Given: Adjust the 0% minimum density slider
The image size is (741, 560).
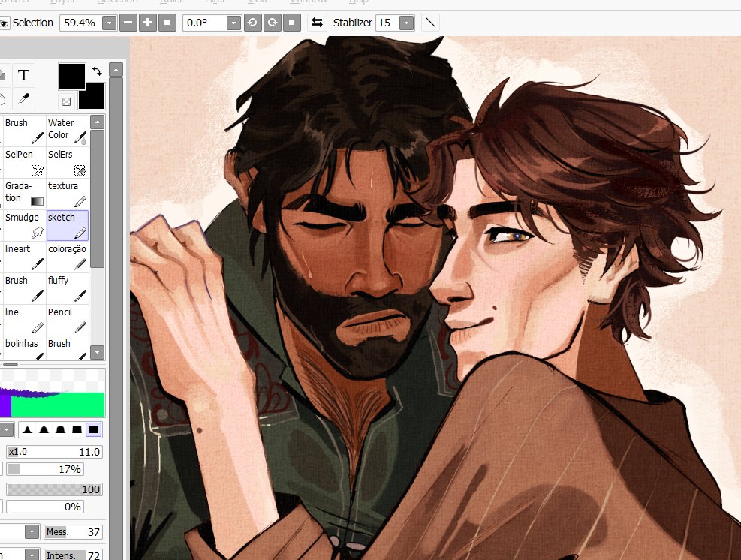Looking at the screenshot, I should point(45,507).
